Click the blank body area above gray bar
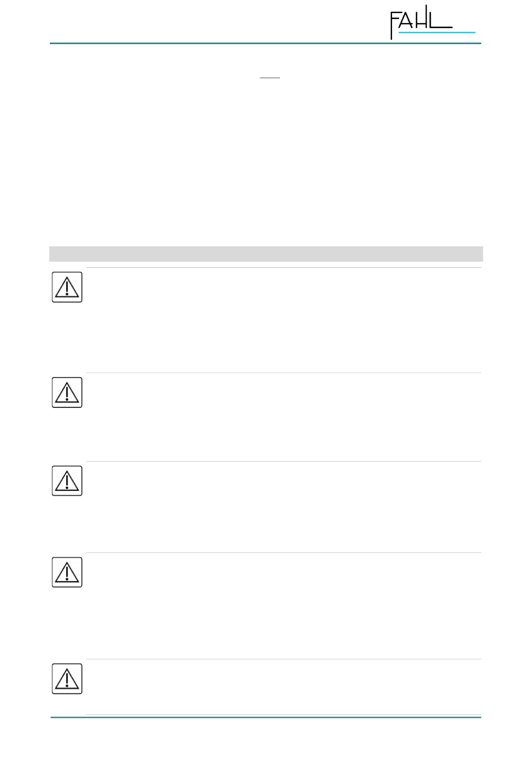The height and width of the screenshot is (767, 532). tap(266, 162)
